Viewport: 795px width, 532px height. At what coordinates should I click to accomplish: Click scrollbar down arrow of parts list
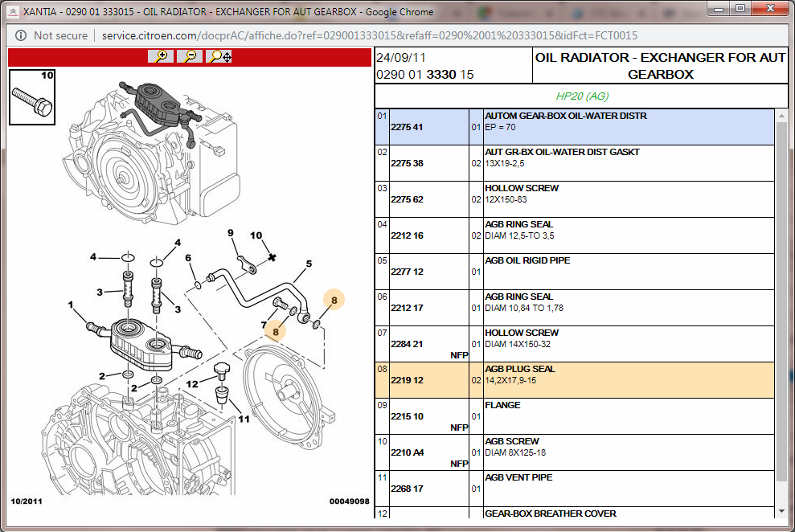(x=781, y=511)
